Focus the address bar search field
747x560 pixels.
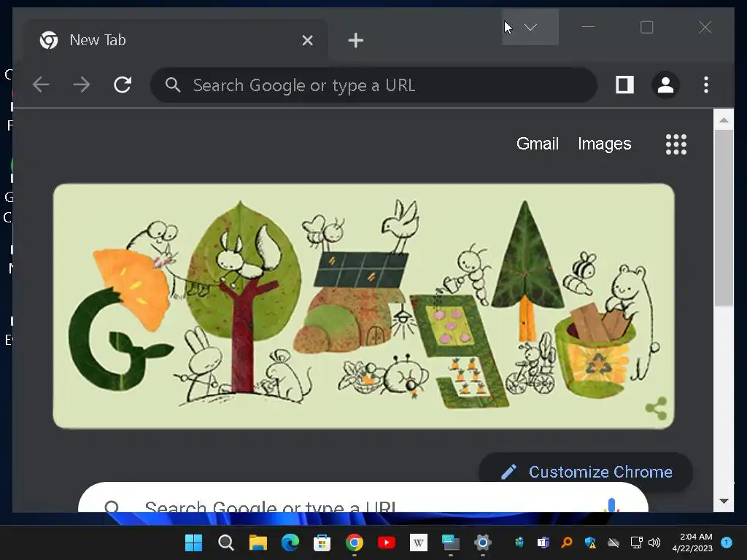pyautogui.click(x=373, y=85)
